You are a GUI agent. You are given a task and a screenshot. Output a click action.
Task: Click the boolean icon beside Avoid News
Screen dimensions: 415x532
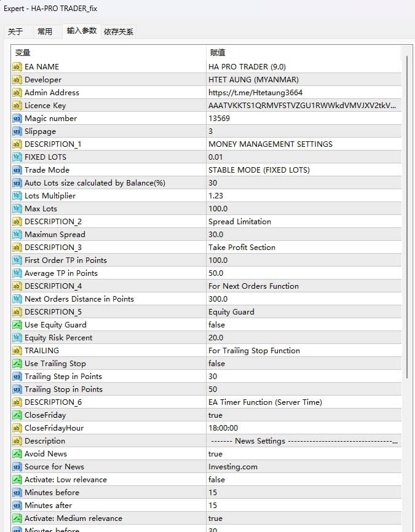pos(17,453)
